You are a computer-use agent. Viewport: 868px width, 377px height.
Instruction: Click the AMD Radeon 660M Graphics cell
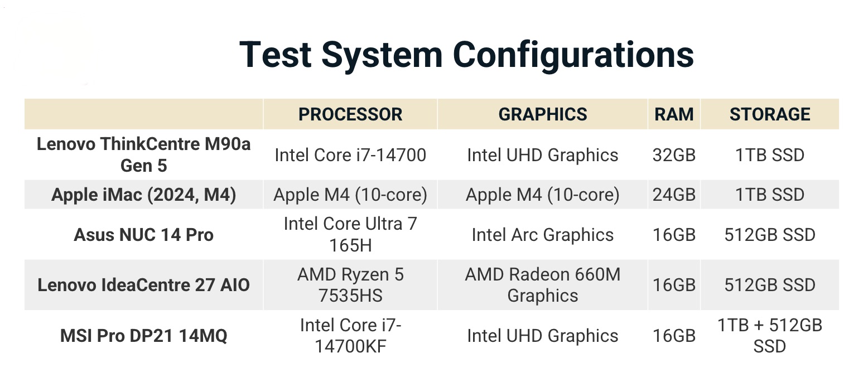coord(542,285)
